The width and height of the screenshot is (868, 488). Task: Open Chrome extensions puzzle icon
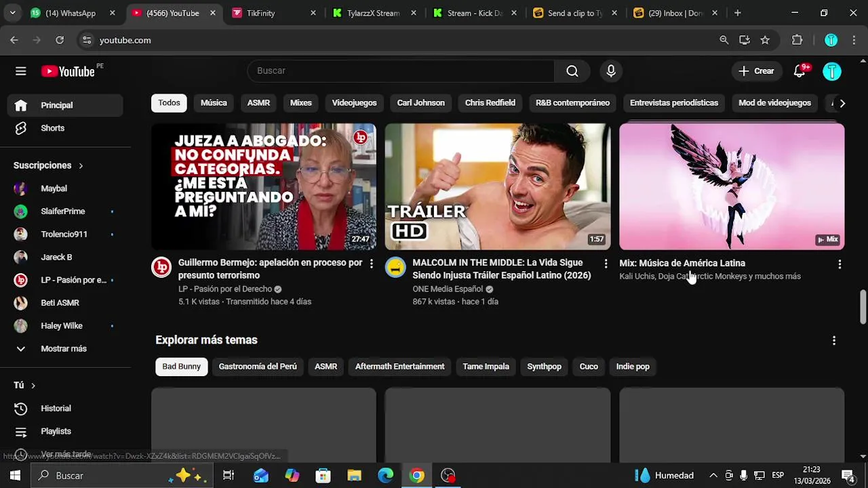tap(797, 40)
